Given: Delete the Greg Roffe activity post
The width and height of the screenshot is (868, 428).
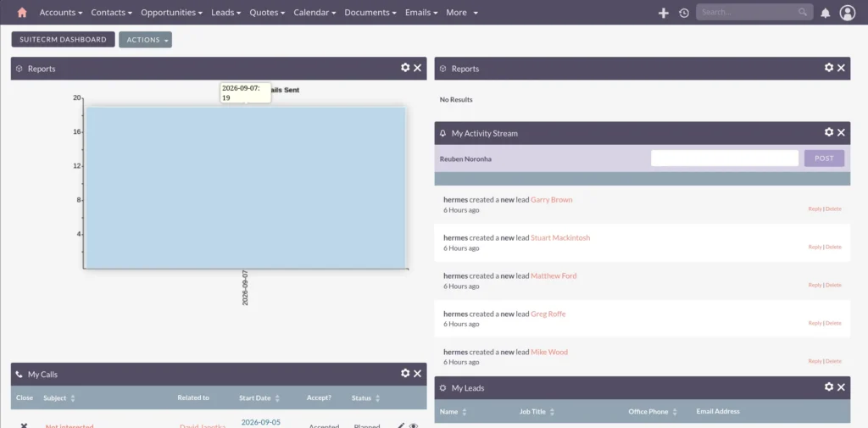Looking at the screenshot, I should [x=833, y=323].
